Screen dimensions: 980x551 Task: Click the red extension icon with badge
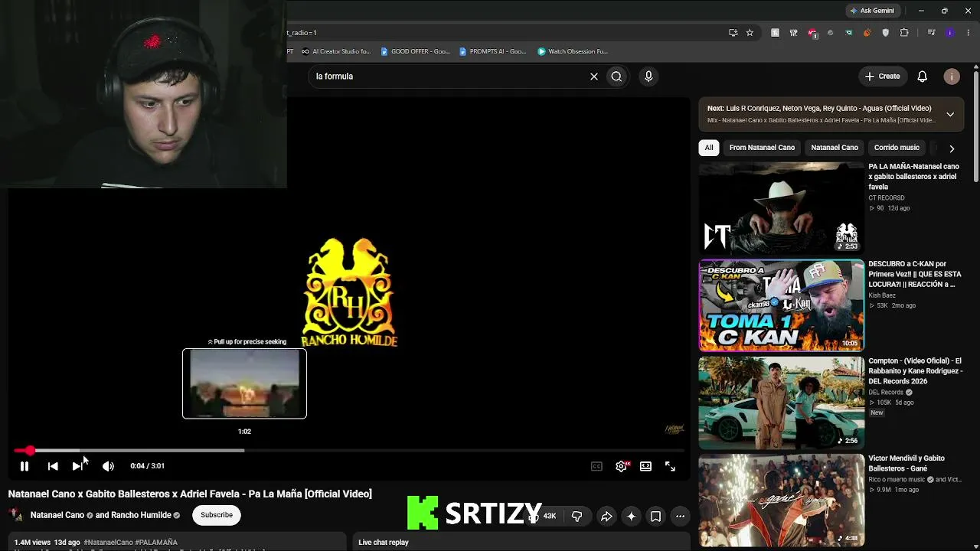[x=812, y=33]
